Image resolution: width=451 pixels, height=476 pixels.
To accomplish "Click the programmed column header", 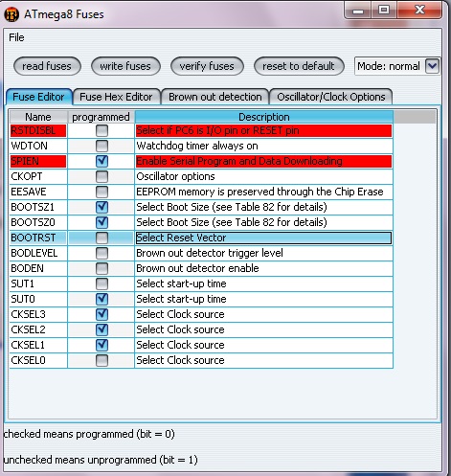I will (101, 117).
